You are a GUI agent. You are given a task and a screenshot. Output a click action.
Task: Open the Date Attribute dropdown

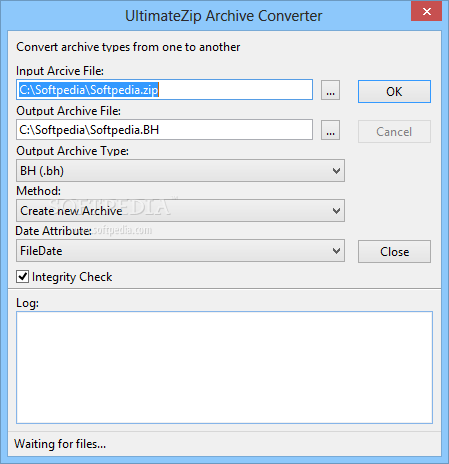coord(180,251)
